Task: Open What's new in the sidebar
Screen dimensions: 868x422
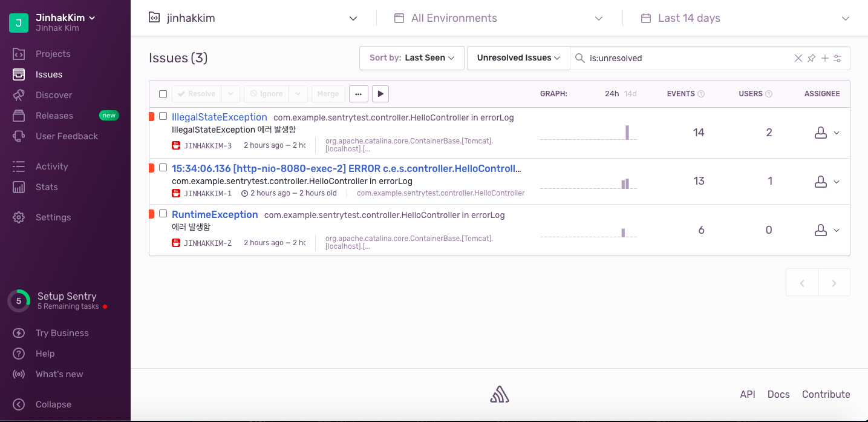Action: tap(59, 374)
